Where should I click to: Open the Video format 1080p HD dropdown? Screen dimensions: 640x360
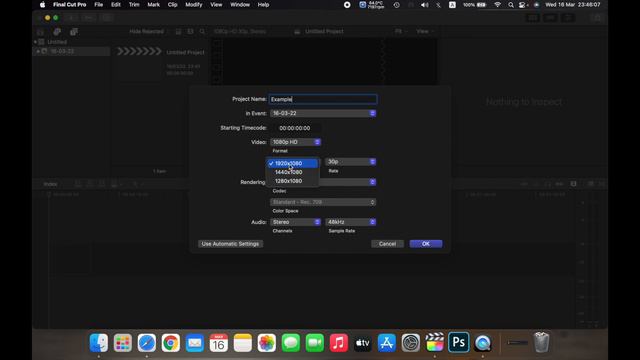click(295, 142)
